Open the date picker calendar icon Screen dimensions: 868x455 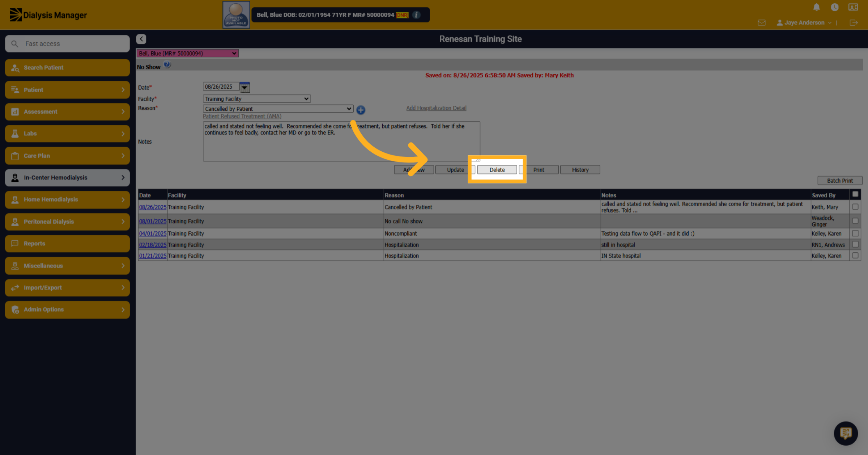pyautogui.click(x=245, y=87)
